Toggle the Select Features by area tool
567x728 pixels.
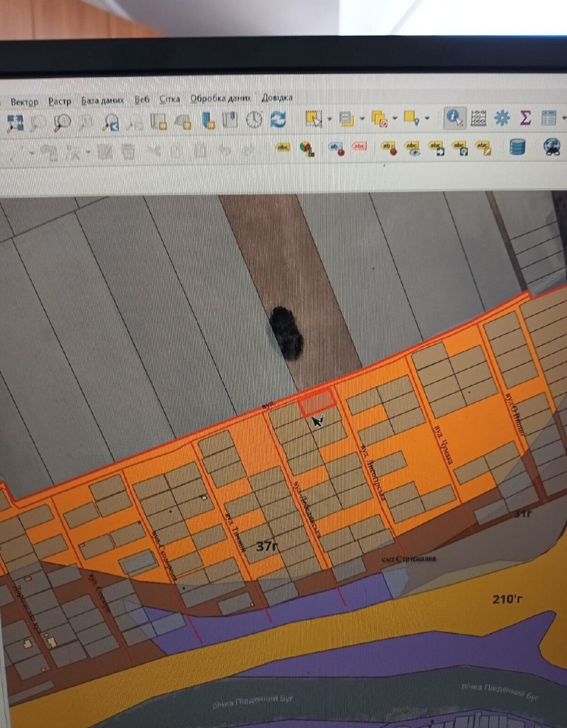[x=314, y=119]
